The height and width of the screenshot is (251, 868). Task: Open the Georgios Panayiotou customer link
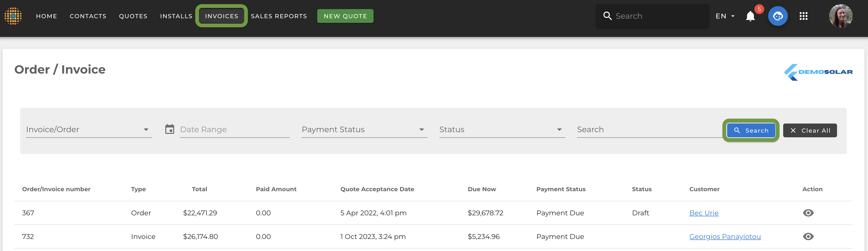[725, 236]
